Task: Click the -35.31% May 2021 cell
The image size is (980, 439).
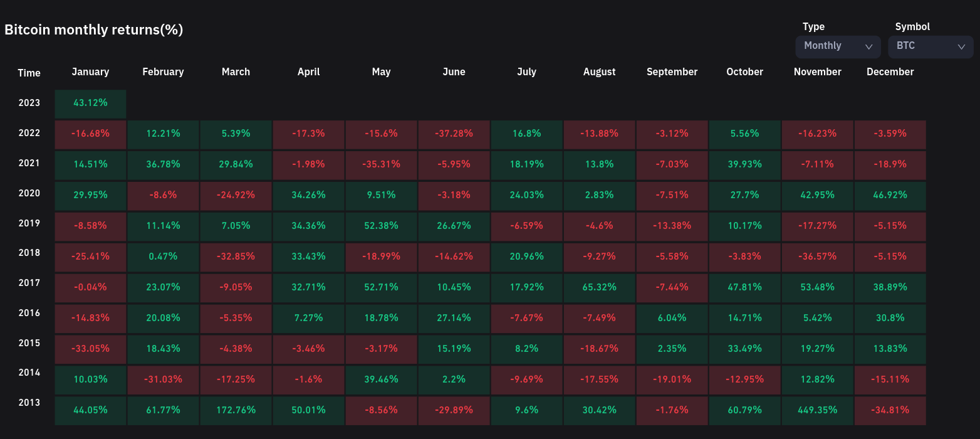Action: 381,165
